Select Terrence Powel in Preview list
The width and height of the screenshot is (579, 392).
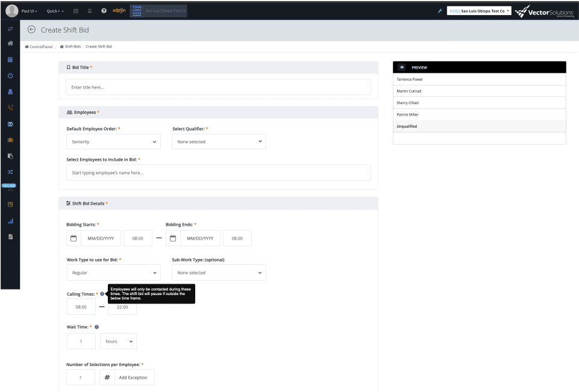coord(480,79)
